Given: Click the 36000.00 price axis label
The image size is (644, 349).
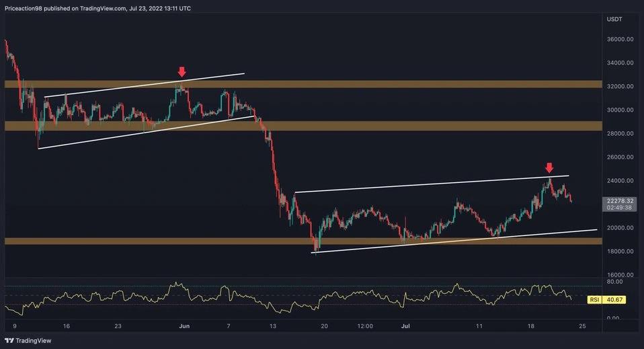Looking at the screenshot, I should pyautogui.click(x=620, y=39).
